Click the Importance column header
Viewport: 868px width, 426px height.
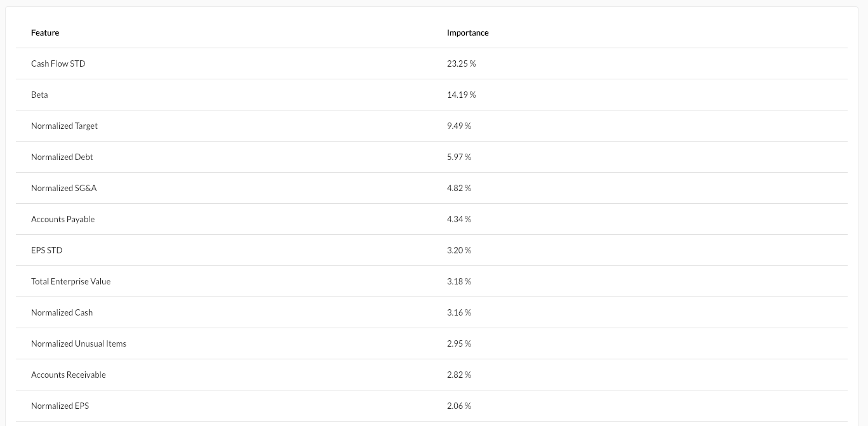[x=467, y=32]
